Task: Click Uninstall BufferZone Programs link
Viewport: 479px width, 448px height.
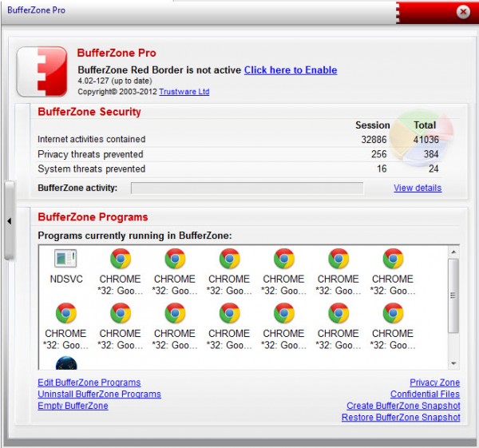Action: (99, 394)
